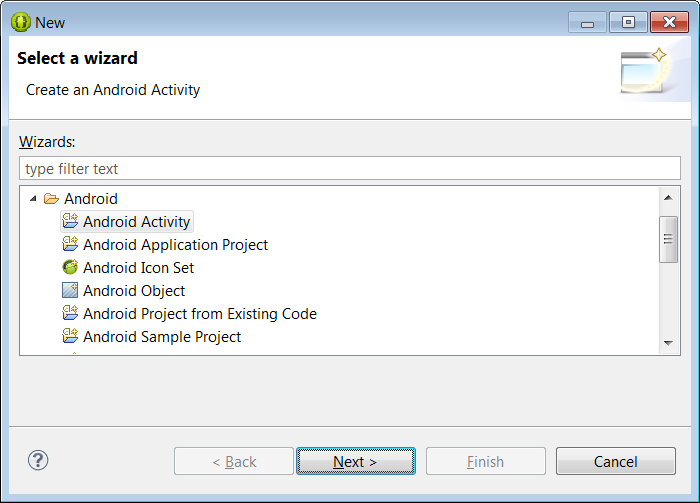Click the Android Object icon

70,290
